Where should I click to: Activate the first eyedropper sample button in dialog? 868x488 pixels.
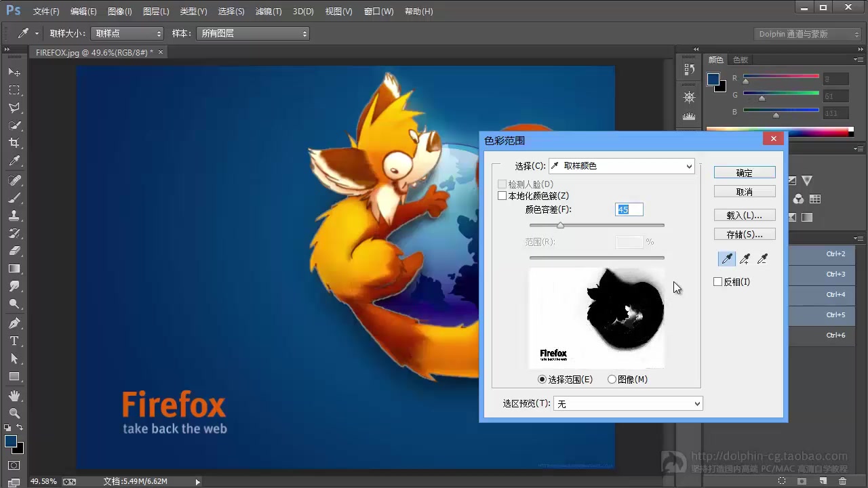tap(726, 258)
